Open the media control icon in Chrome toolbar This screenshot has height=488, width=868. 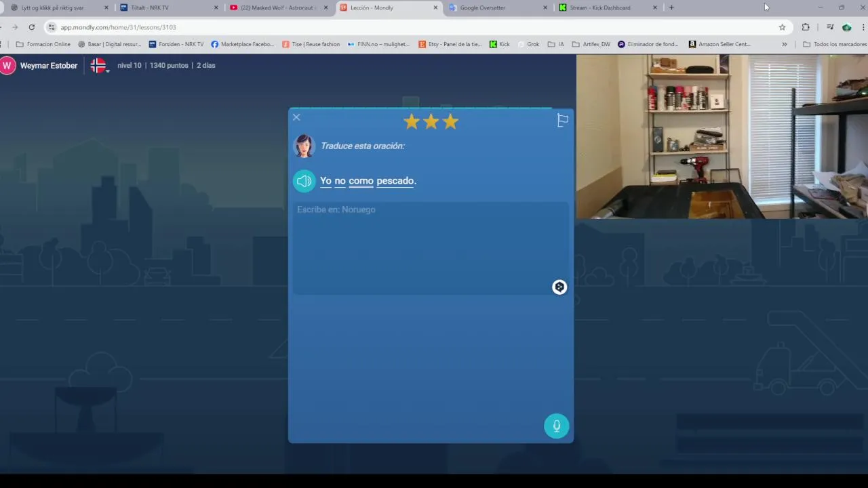click(829, 27)
